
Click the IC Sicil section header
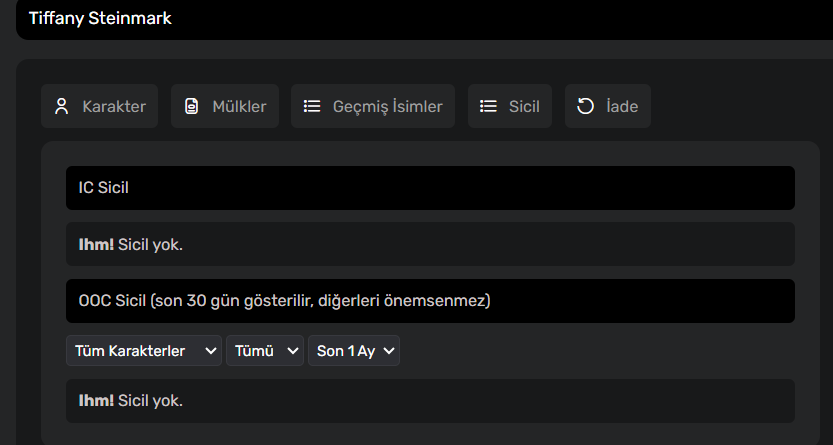point(430,188)
